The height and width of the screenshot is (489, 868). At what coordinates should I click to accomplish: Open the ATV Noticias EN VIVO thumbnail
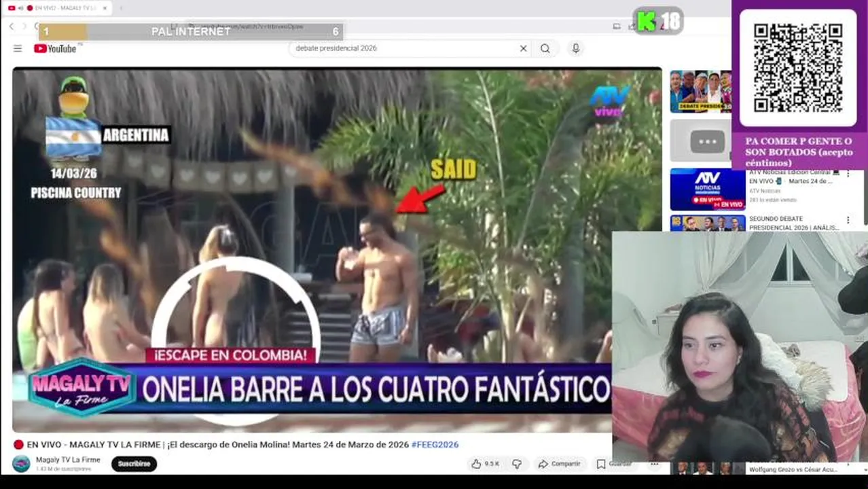(x=708, y=189)
